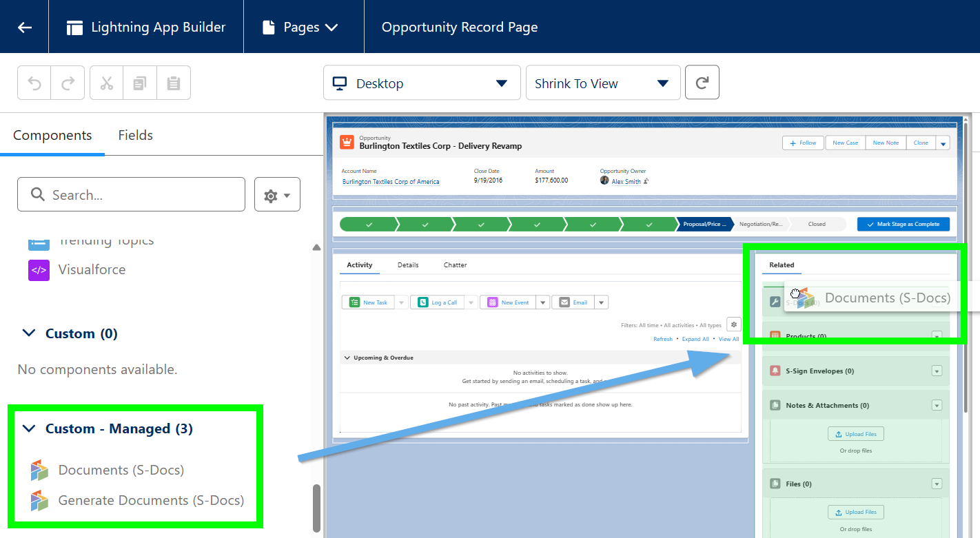Image resolution: width=980 pixels, height=538 pixels.
Task: Switch to the Fields tab
Action: pos(135,135)
